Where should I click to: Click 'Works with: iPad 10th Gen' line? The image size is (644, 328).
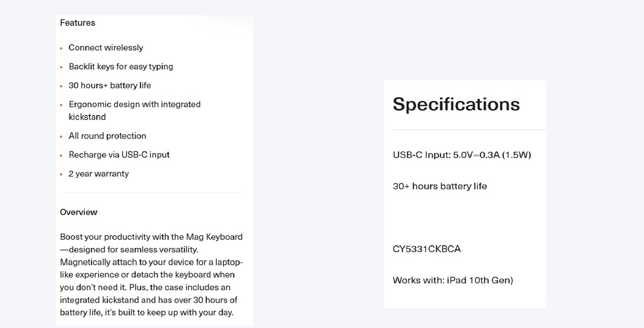tap(453, 280)
